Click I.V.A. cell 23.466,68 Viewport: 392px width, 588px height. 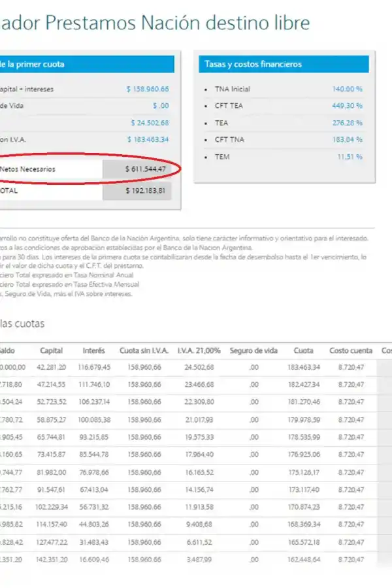[x=199, y=384]
